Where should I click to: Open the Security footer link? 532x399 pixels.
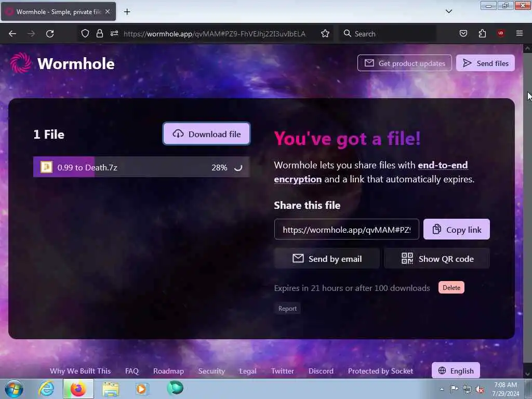(211, 371)
